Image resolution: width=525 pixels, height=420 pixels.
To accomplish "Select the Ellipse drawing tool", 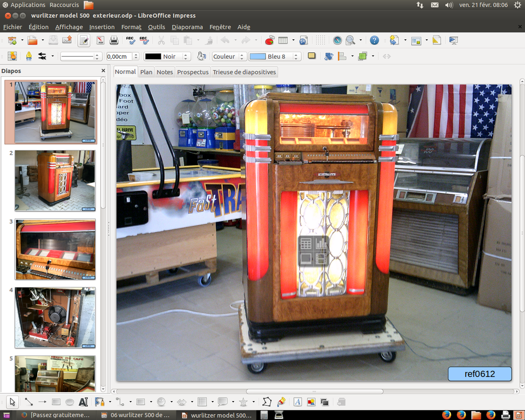I will point(69,402).
